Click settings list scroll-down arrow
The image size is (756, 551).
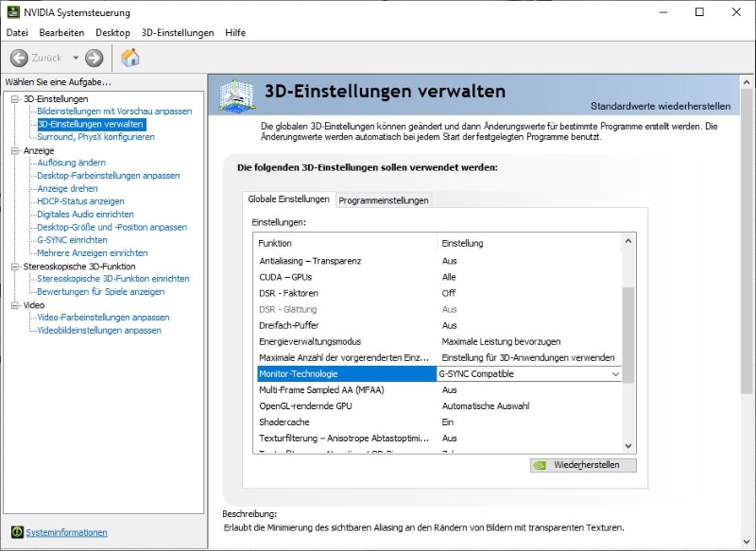[628, 446]
